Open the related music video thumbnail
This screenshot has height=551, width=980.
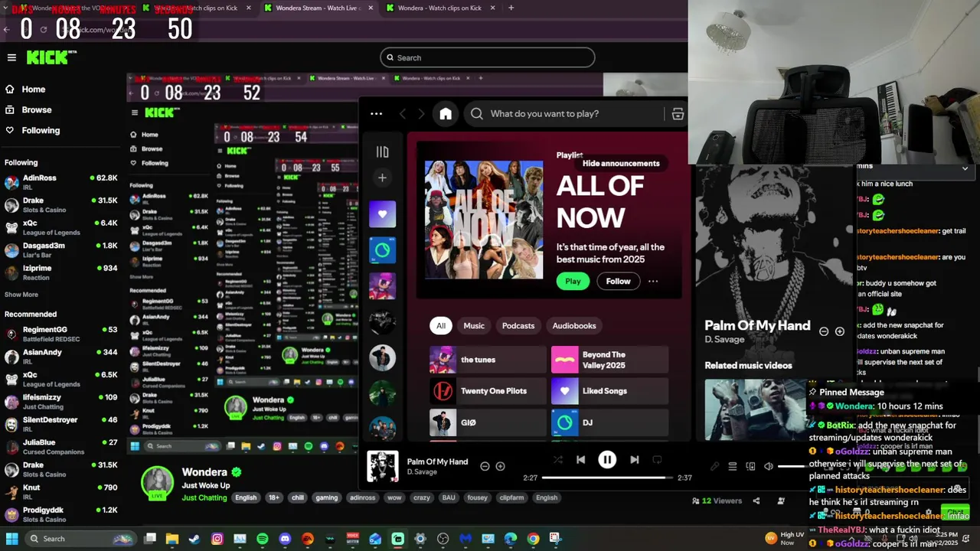tap(756, 409)
